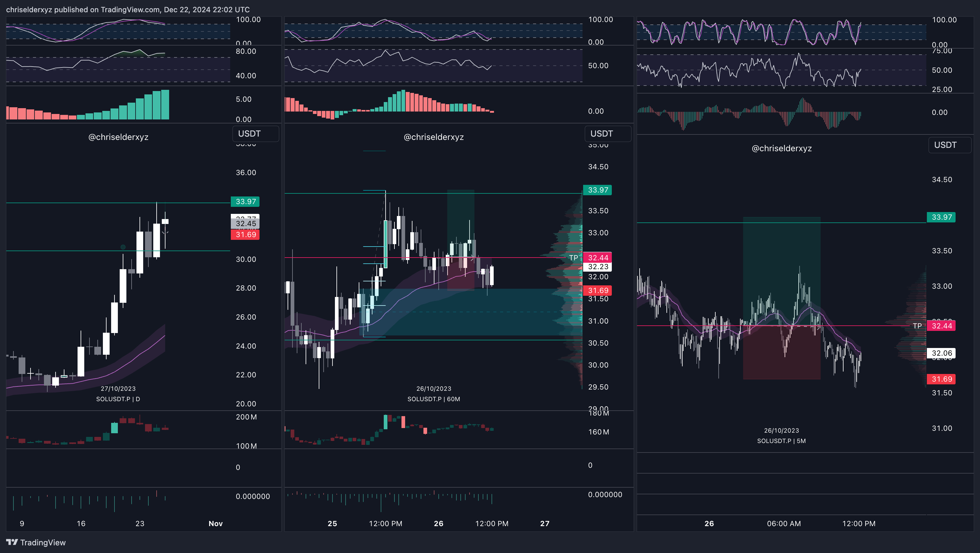Click the 06:00 AM label on 5M time axis
980x553 pixels.
coord(784,523)
